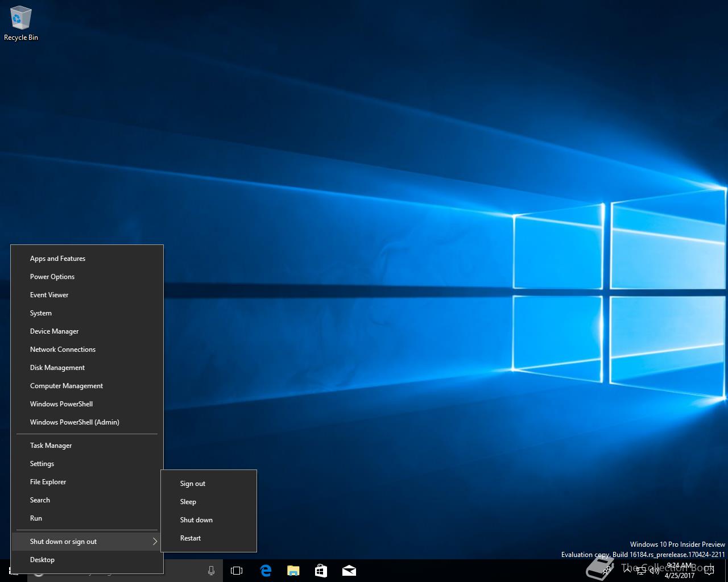
Task: Select Sign out from the submenu
Action: (x=193, y=484)
